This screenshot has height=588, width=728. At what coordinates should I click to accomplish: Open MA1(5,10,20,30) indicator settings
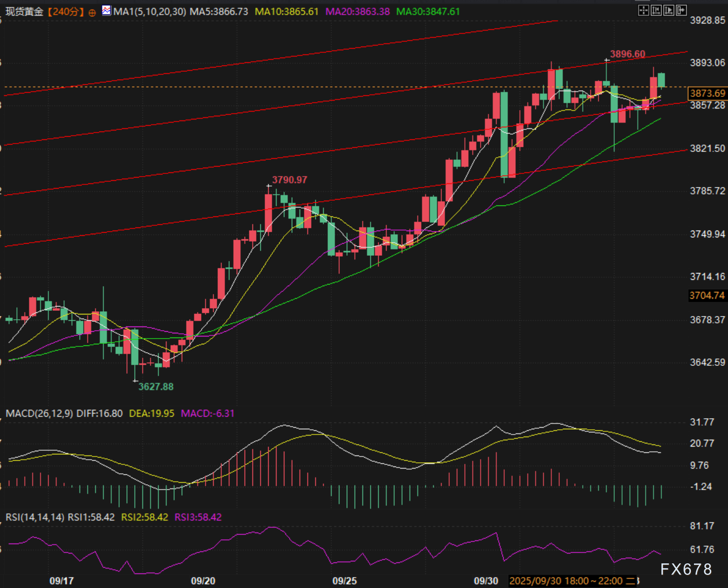pyautogui.click(x=150, y=12)
